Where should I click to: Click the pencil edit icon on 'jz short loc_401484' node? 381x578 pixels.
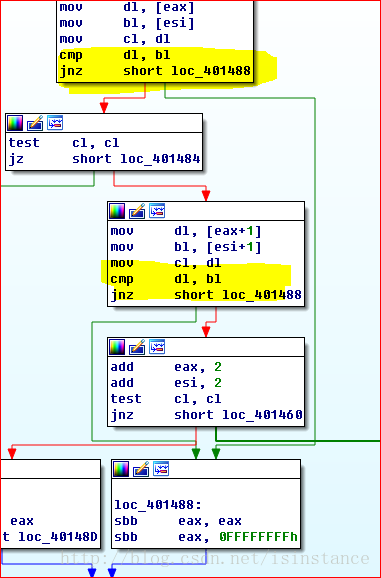click(x=35, y=123)
